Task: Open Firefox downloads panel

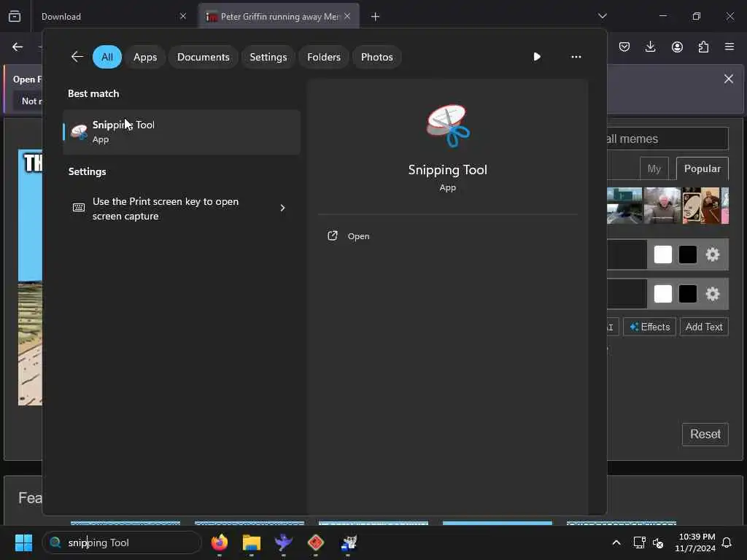Action: click(650, 47)
